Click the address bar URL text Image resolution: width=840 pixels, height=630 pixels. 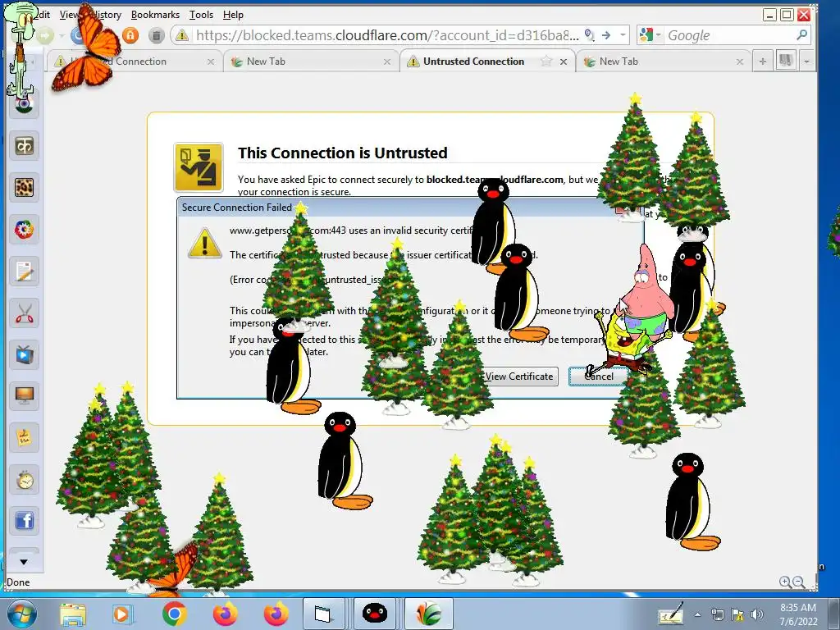click(387, 35)
